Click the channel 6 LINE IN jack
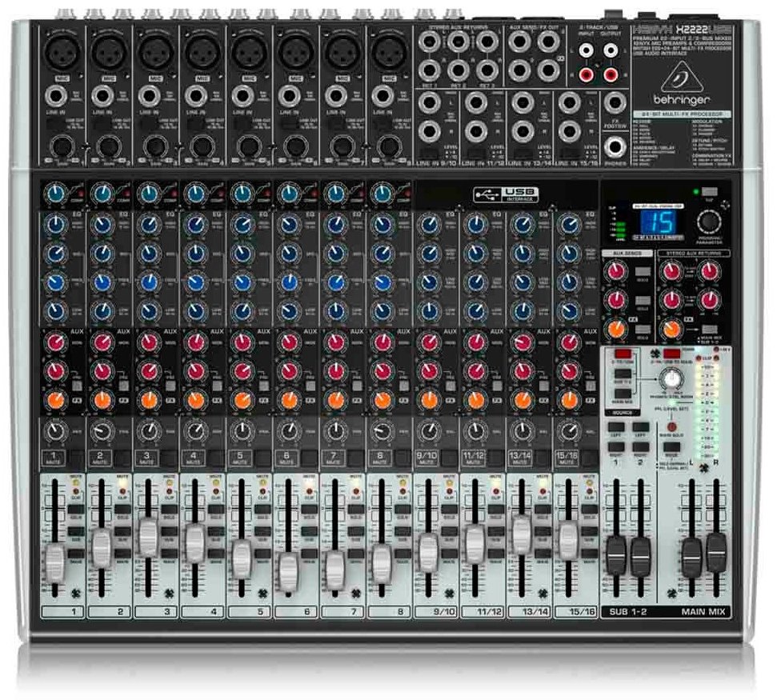 click(289, 96)
